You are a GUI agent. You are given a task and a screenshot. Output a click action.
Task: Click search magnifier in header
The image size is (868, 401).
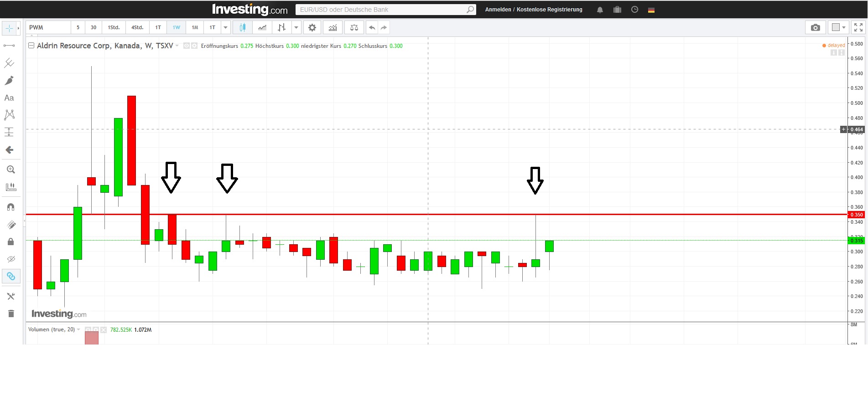470,10
